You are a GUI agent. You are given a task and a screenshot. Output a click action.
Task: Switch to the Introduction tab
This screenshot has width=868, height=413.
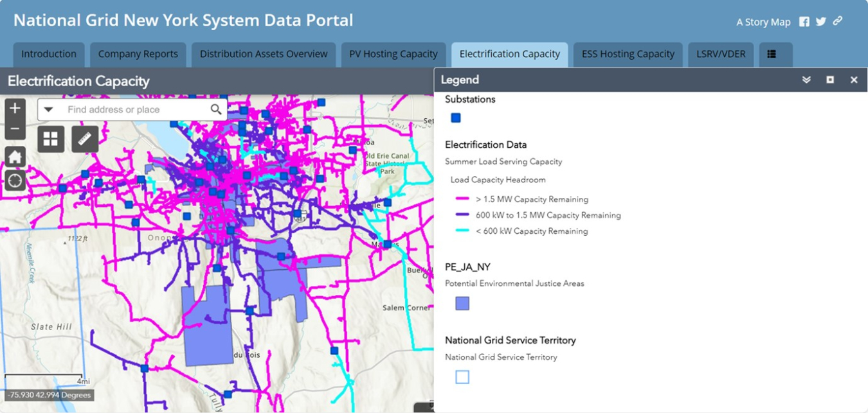coord(49,55)
